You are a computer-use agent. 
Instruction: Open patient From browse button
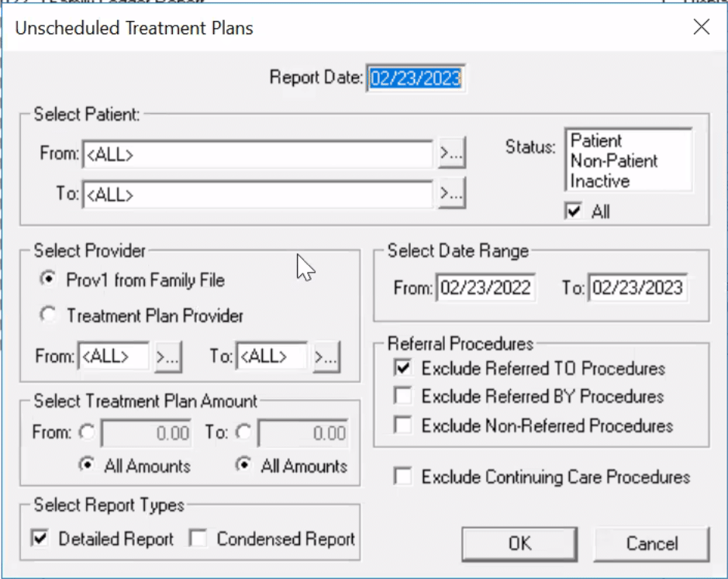coord(451,153)
